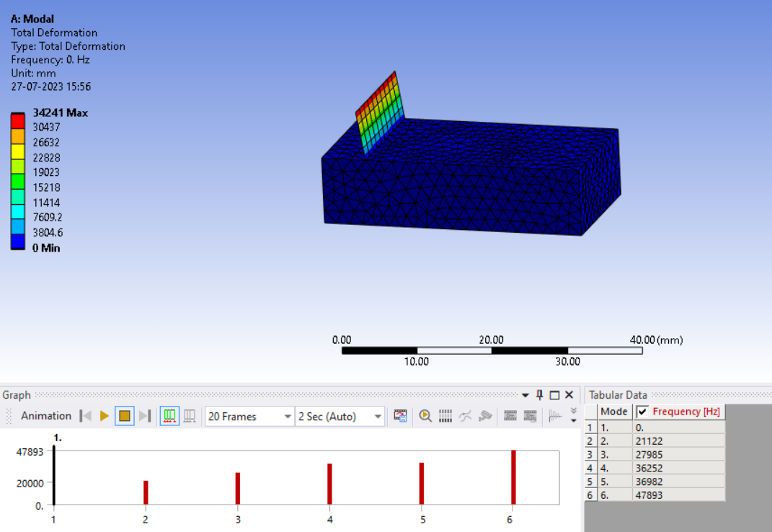The height and width of the screenshot is (532, 772).
Task: Click the deformed plate on the model
Action: click(380, 114)
